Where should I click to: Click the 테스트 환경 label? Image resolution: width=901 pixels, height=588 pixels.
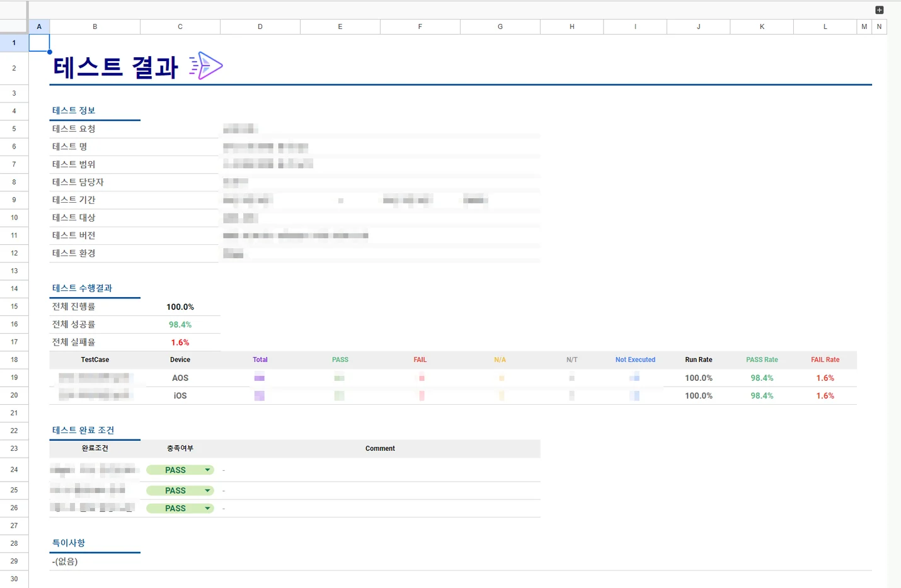(x=74, y=253)
